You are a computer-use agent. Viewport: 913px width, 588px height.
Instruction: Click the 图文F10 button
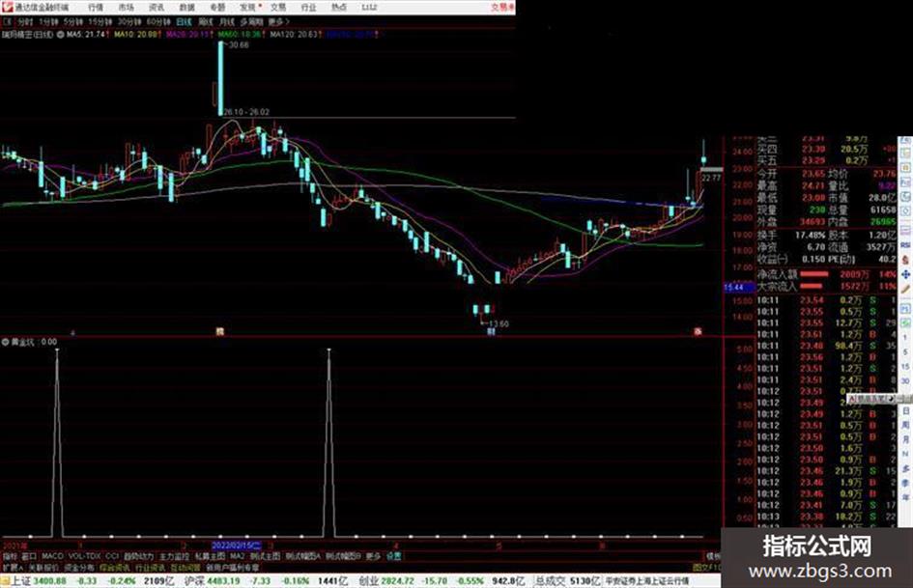[706, 567]
